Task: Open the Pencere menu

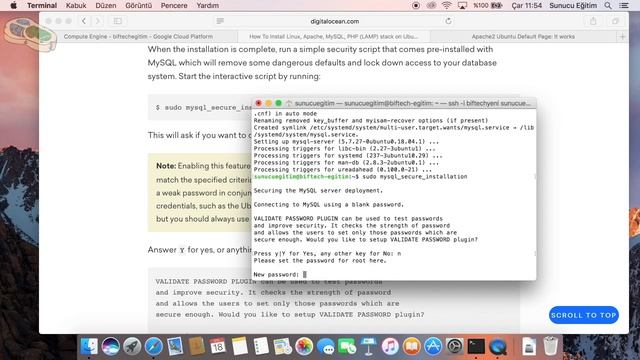Action: click(x=174, y=5)
